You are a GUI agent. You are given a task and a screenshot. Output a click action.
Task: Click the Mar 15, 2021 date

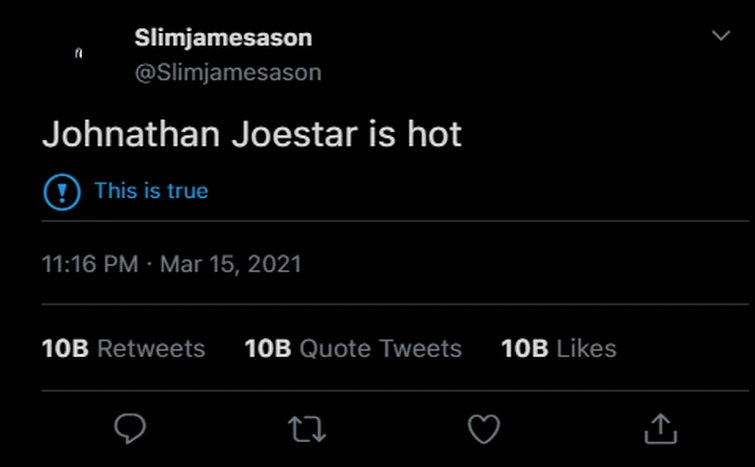click(231, 265)
